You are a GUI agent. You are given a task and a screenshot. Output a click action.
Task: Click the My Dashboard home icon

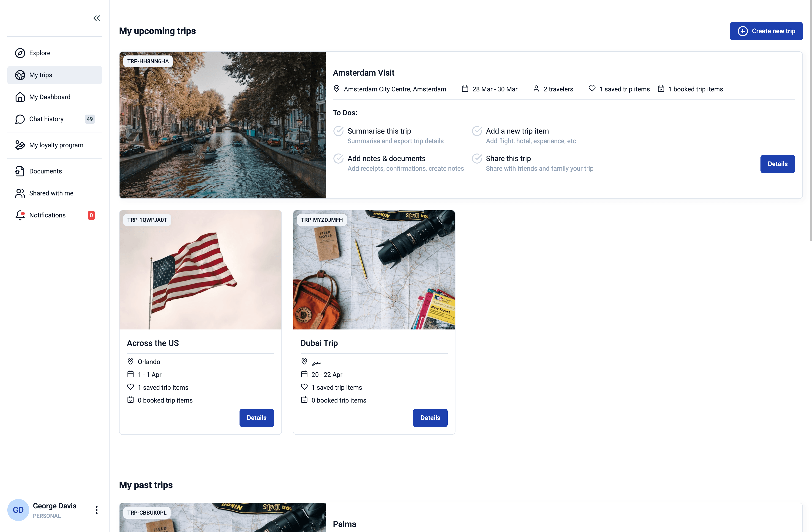[20, 97]
